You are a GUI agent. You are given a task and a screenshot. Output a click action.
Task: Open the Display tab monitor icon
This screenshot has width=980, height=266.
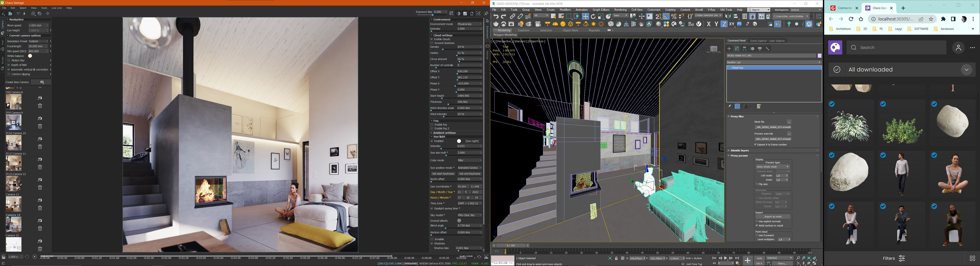point(760,49)
